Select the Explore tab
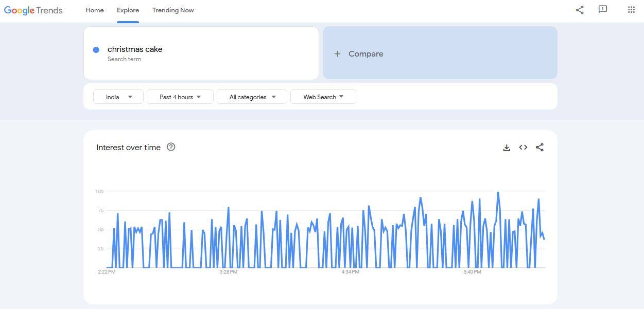This screenshot has height=309, width=644. pyautogui.click(x=128, y=10)
